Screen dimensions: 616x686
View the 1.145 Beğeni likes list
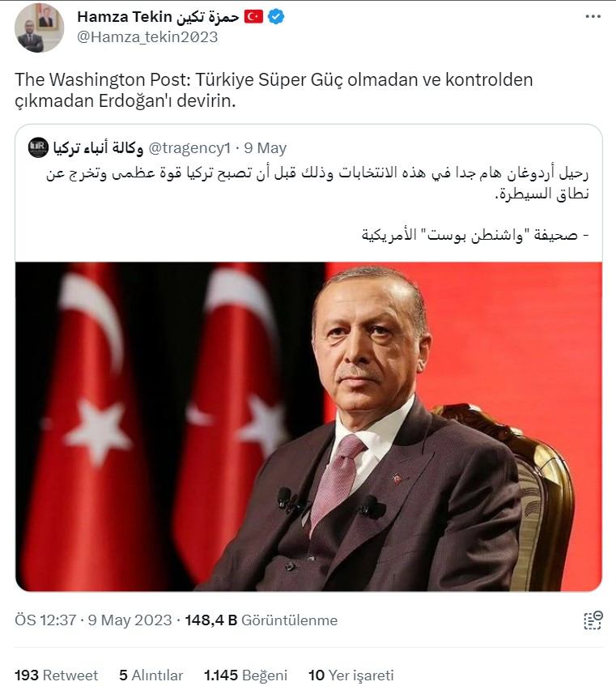(x=246, y=675)
